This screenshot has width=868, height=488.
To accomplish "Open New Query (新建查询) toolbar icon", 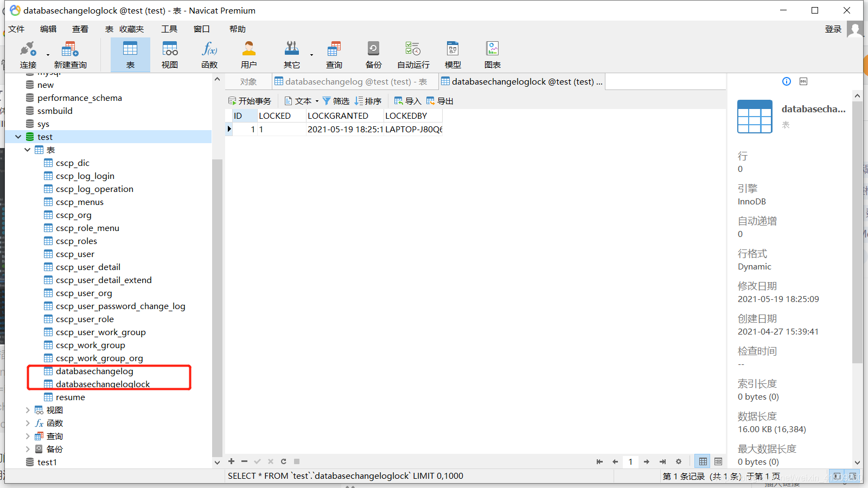I will click(70, 55).
